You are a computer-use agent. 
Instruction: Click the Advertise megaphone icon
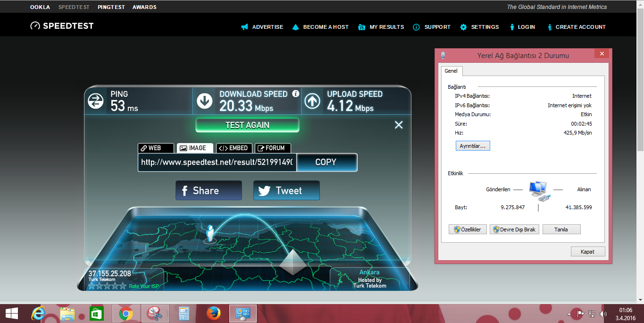click(244, 27)
